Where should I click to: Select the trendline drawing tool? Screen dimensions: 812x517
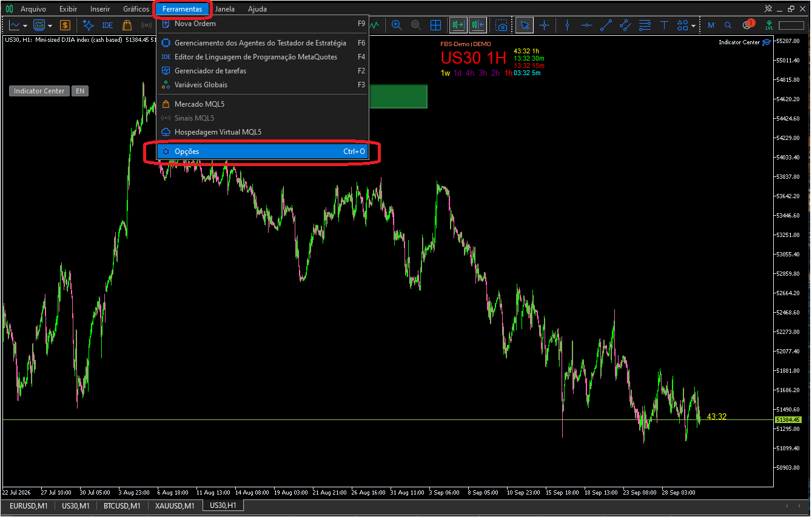pyautogui.click(x=606, y=25)
